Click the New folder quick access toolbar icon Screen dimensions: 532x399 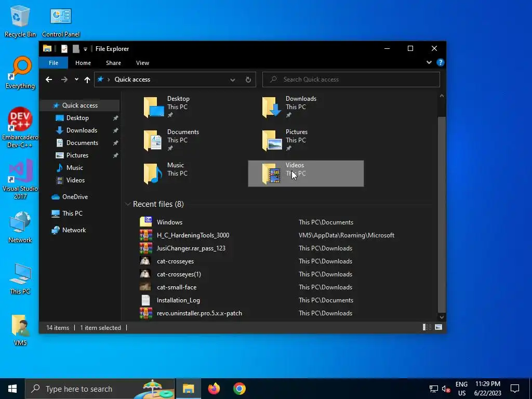[76, 49]
